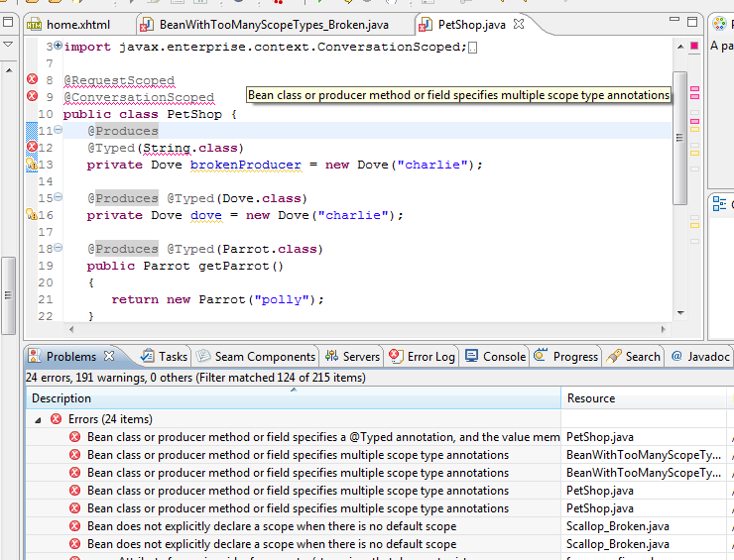
Task: Click the editor vertical scrollbar up arrow
Action: (x=680, y=47)
